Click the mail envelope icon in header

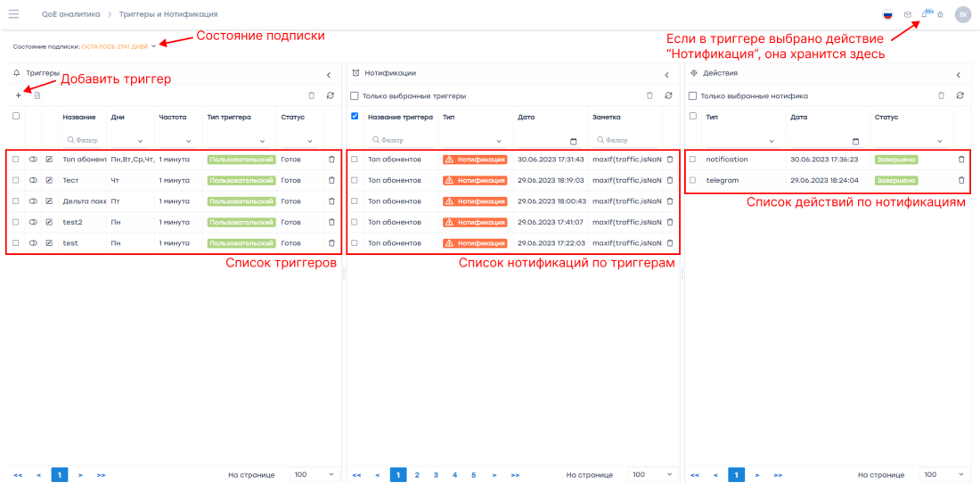907,14
